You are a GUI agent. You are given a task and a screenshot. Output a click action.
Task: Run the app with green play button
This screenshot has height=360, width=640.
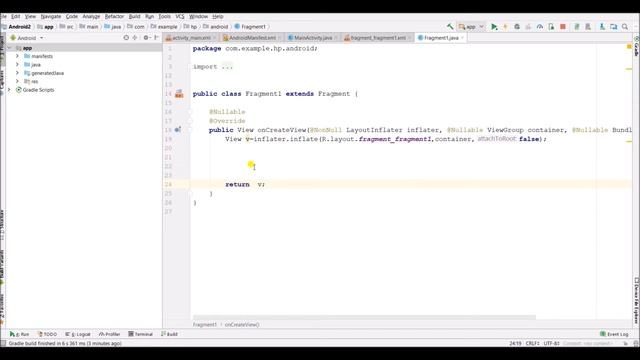click(x=494, y=27)
